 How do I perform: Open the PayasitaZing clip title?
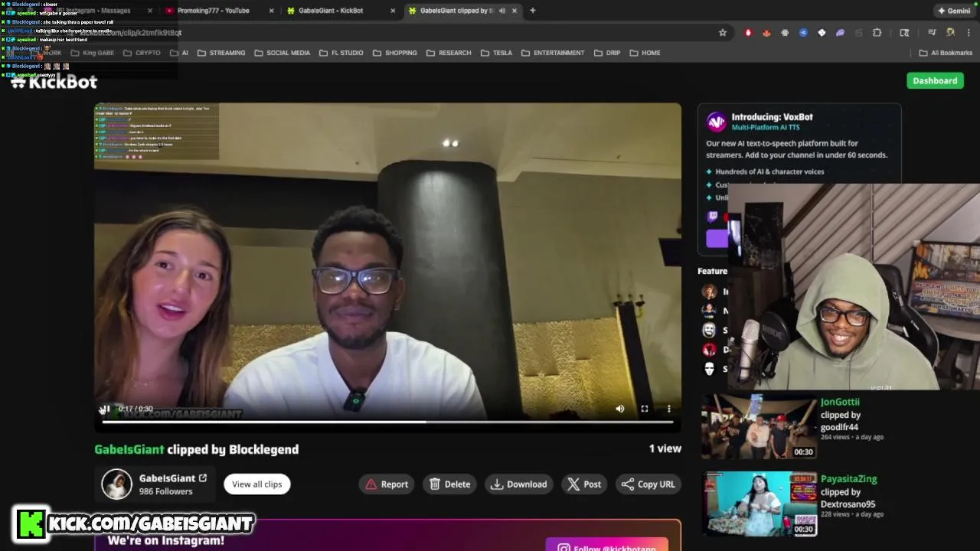pyautogui.click(x=849, y=479)
